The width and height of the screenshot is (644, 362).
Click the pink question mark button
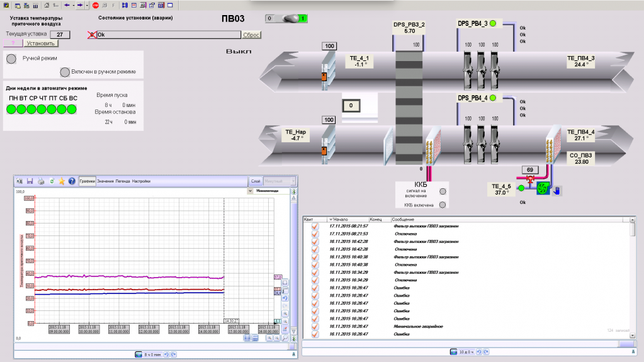[x=13, y=43]
